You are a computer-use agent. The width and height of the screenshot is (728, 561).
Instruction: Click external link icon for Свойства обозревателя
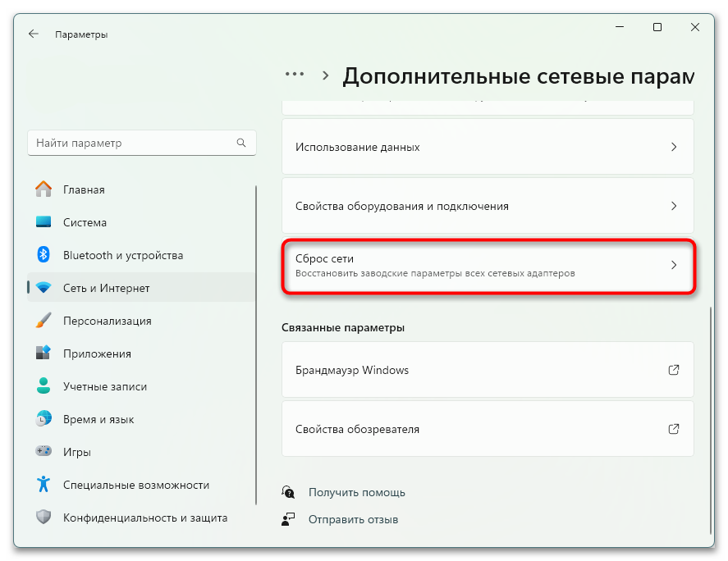[x=674, y=429]
